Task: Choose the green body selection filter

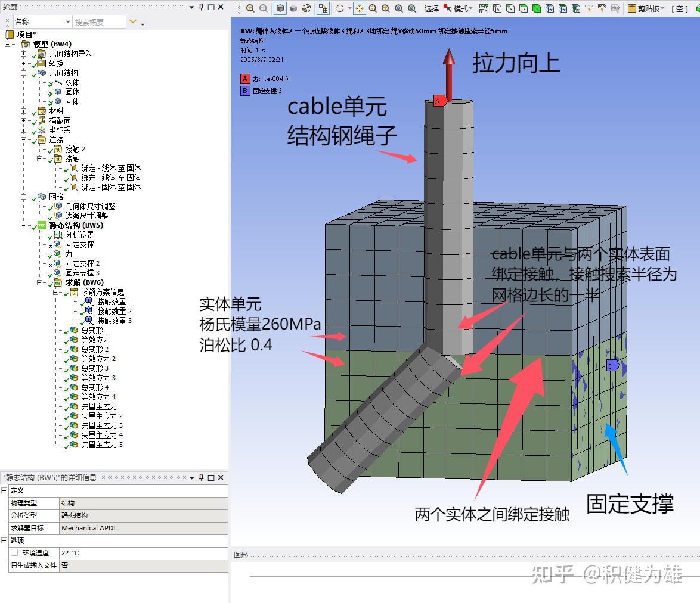Action: pos(537,8)
